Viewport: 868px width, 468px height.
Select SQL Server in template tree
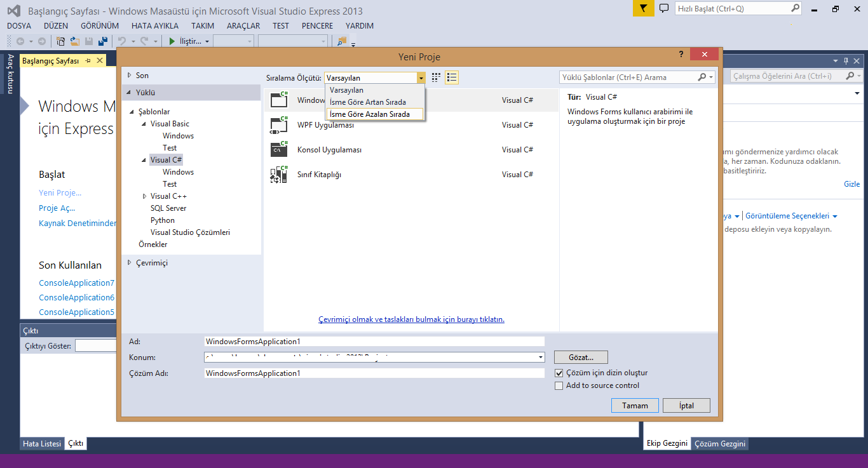(168, 208)
